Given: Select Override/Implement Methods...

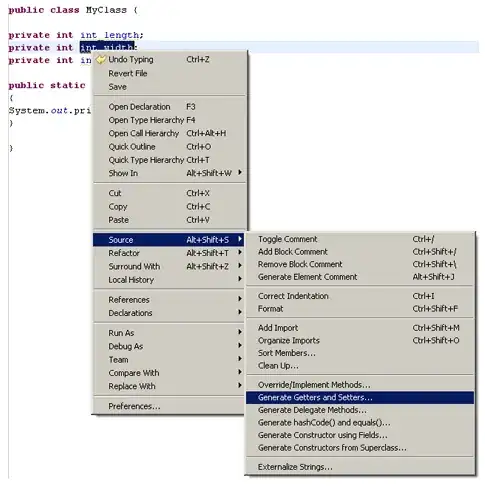Looking at the screenshot, I should [360, 385].
